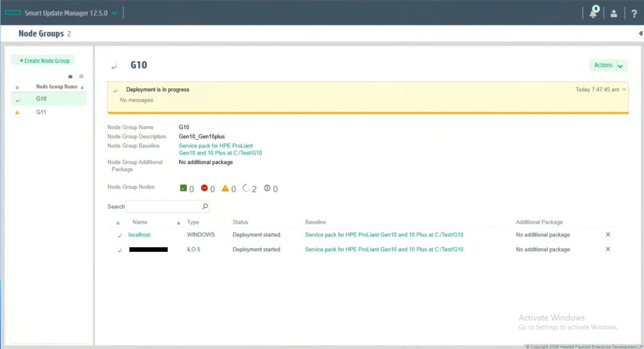Click the node search input field
This screenshot has width=644, height=349.
pyautogui.click(x=164, y=206)
